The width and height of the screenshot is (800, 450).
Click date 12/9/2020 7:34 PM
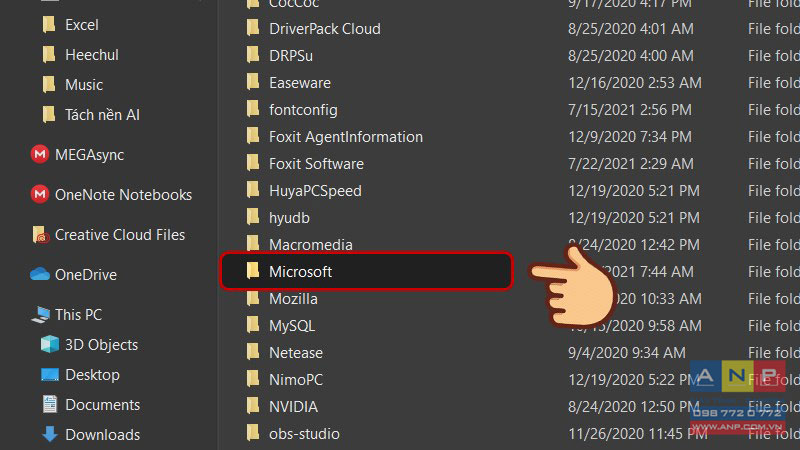point(630,137)
